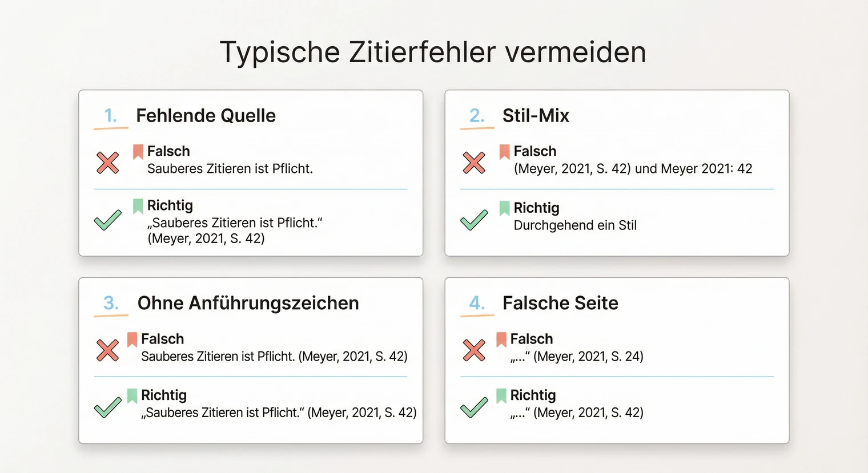Click the red bookmark next to Falsch in Stil-Mix
The width and height of the screenshot is (868, 473).
point(505,151)
